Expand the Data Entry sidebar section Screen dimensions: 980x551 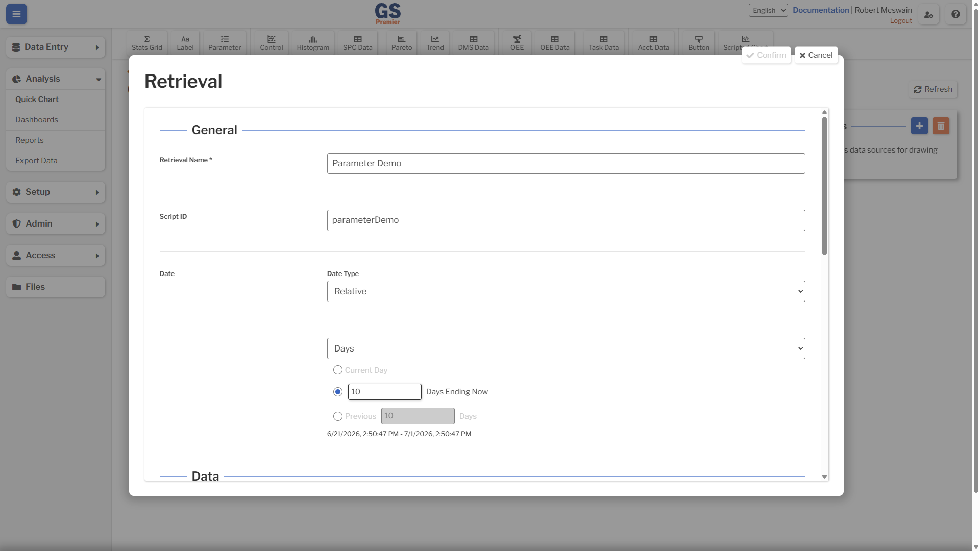click(x=56, y=47)
